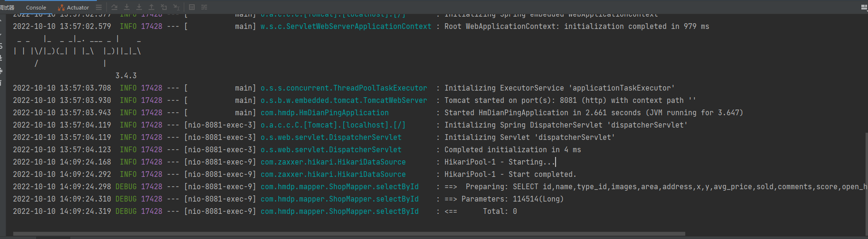Click the Step Out up-arrow icon
The image size is (868, 239).
point(151,7)
